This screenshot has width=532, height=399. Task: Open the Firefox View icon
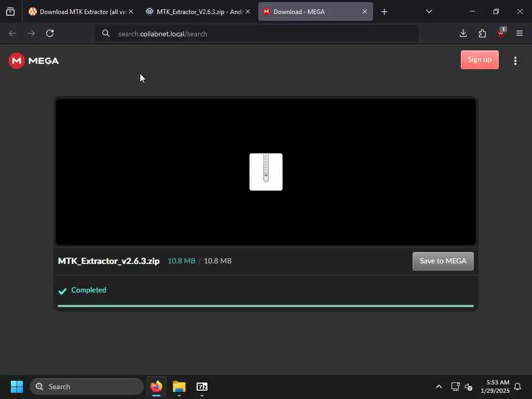[10, 12]
